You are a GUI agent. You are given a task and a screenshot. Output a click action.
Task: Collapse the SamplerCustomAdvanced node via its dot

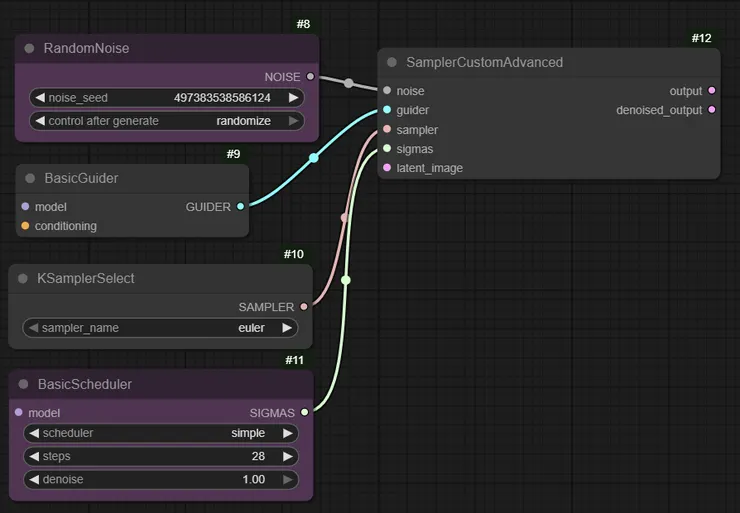click(x=392, y=62)
